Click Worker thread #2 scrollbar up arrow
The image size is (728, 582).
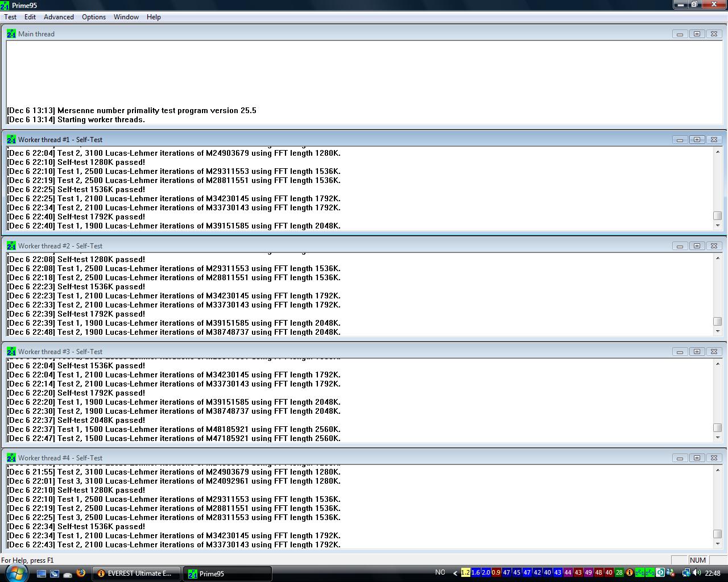718,258
